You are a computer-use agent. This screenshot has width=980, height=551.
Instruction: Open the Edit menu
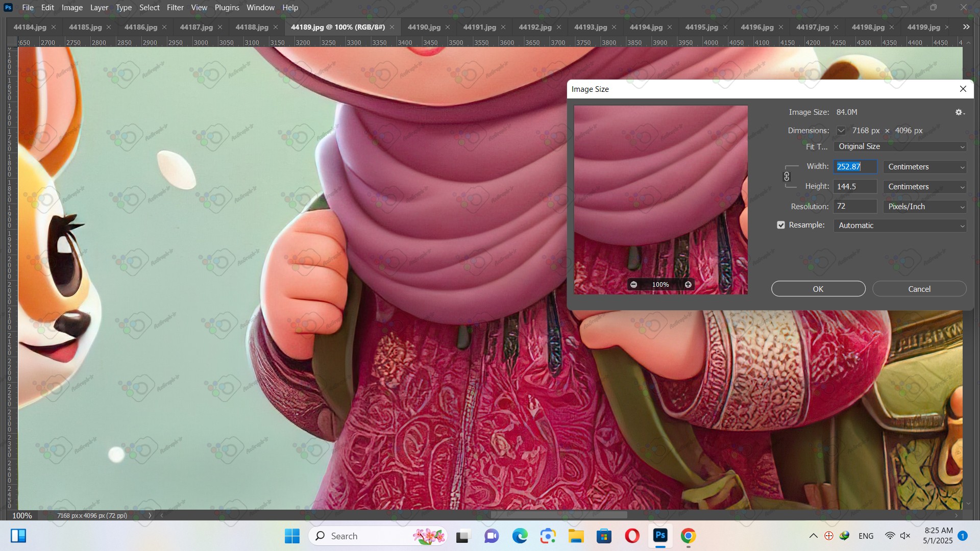(x=47, y=8)
